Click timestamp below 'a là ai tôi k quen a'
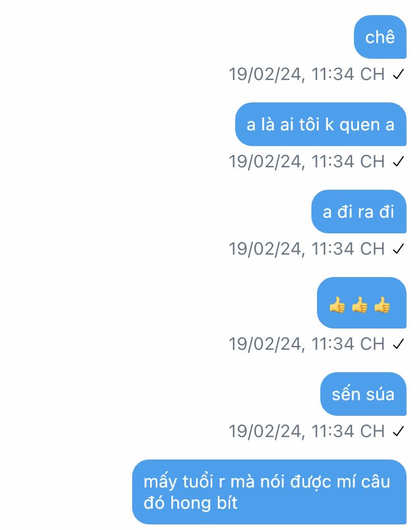Viewport: 420px width, 530px height. point(307,162)
